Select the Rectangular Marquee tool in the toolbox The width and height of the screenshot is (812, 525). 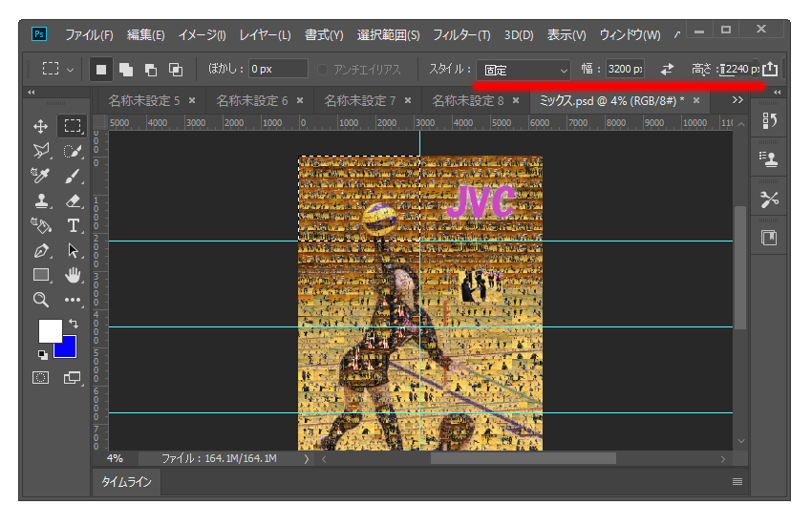[73, 126]
